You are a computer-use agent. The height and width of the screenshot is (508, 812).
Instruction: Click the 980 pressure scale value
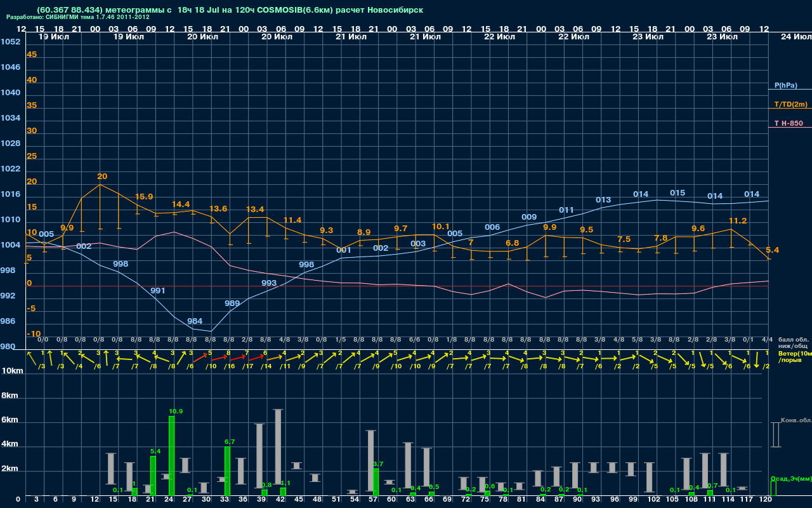tap(7, 347)
